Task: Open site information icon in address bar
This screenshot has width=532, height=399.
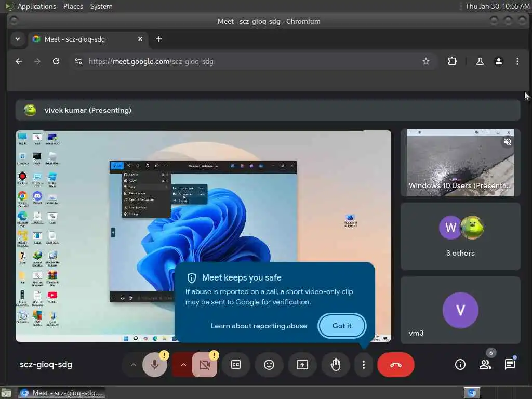Action: pos(78,61)
